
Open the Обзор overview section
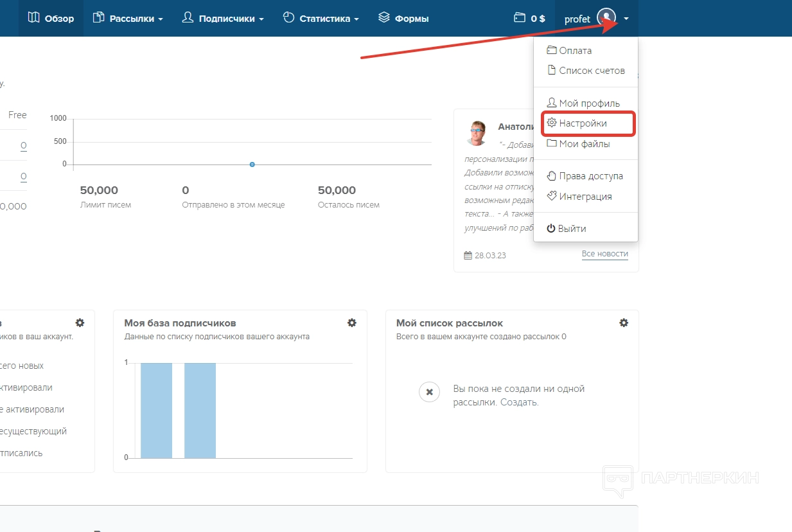(51, 18)
